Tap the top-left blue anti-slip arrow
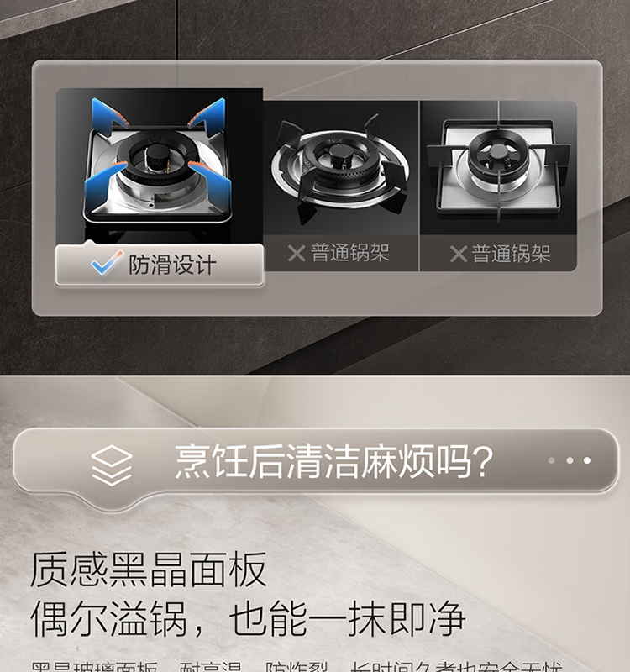The width and height of the screenshot is (630, 672). 110,116
